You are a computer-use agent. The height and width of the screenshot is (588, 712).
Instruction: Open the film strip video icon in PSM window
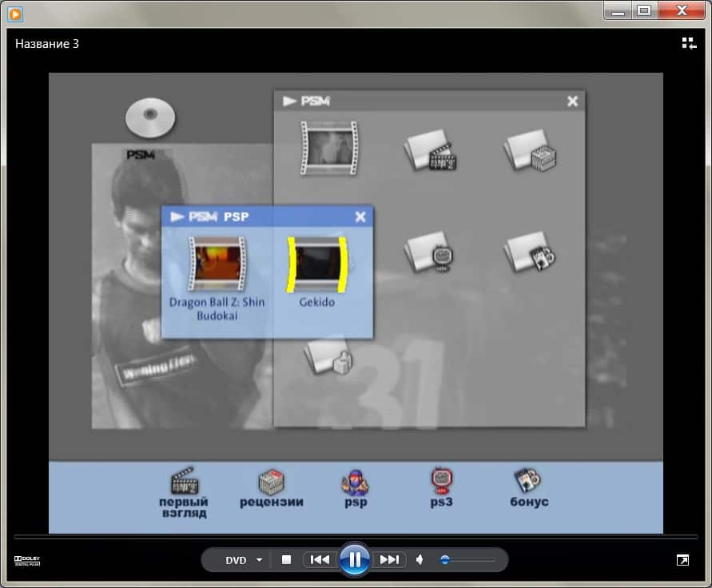(x=328, y=148)
